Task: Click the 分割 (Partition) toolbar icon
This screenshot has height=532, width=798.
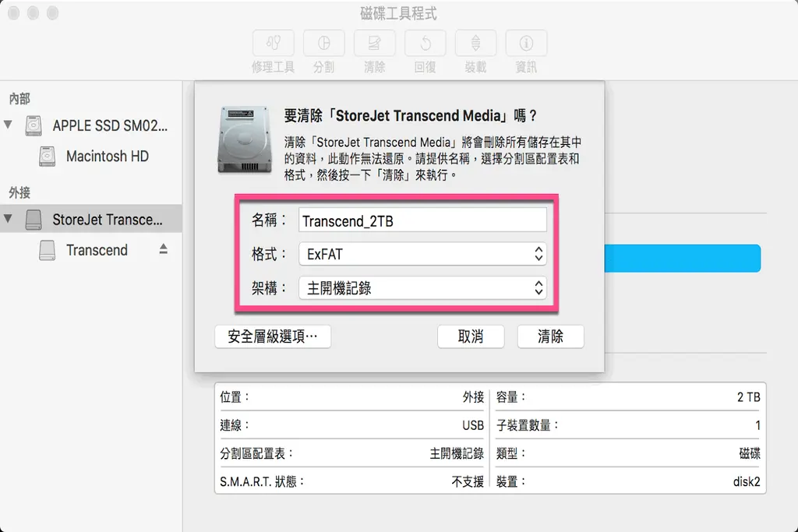Action: pos(323,43)
